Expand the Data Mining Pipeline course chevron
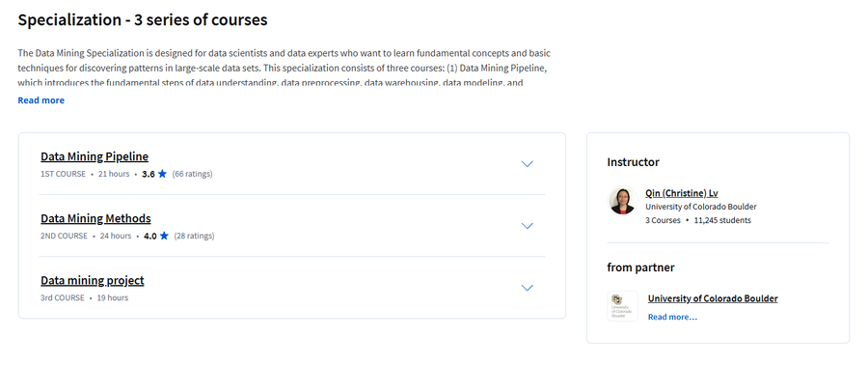The width and height of the screenshot is (868, 365). click(x=527, y=164)
